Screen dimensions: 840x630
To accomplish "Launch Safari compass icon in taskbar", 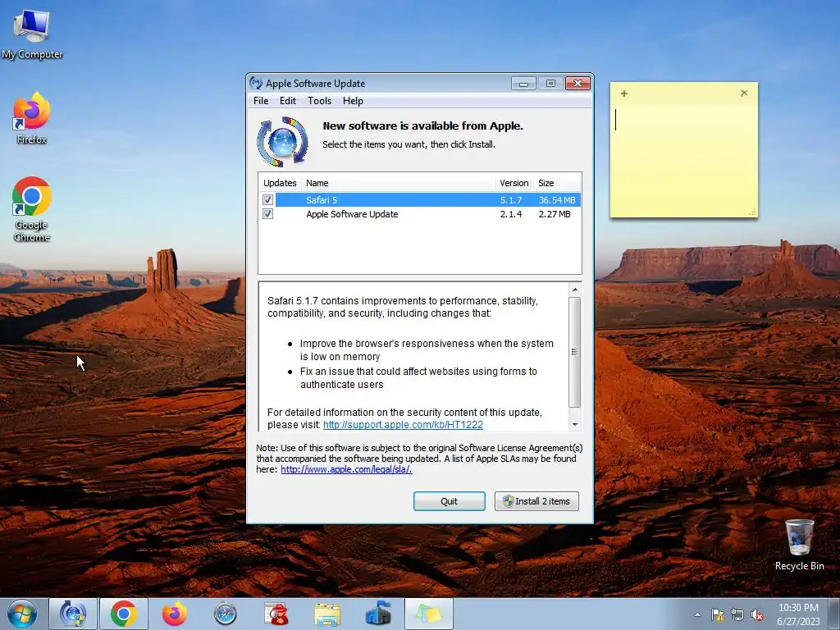I will [225, 614].
